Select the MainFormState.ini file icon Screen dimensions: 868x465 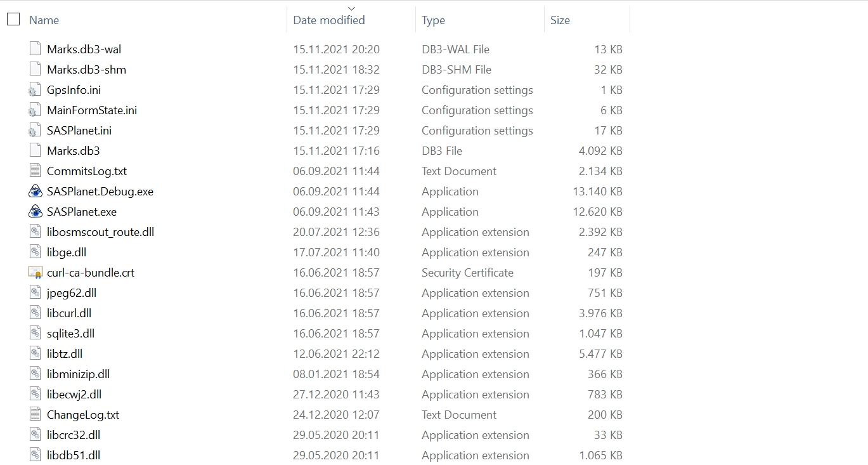pyautogui.click(x=36, y=110)
